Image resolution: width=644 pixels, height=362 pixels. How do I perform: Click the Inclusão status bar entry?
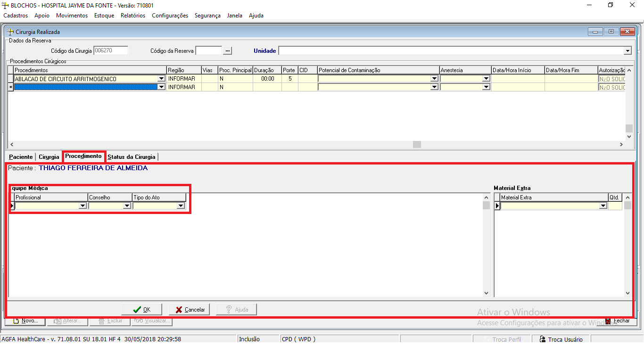pyautogui.click(x=257, y=339)
